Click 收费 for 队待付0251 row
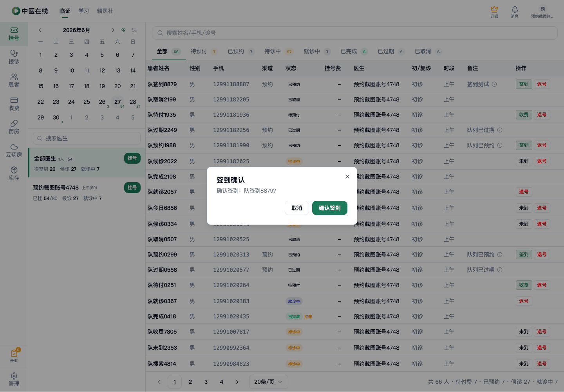 (524, 285)
